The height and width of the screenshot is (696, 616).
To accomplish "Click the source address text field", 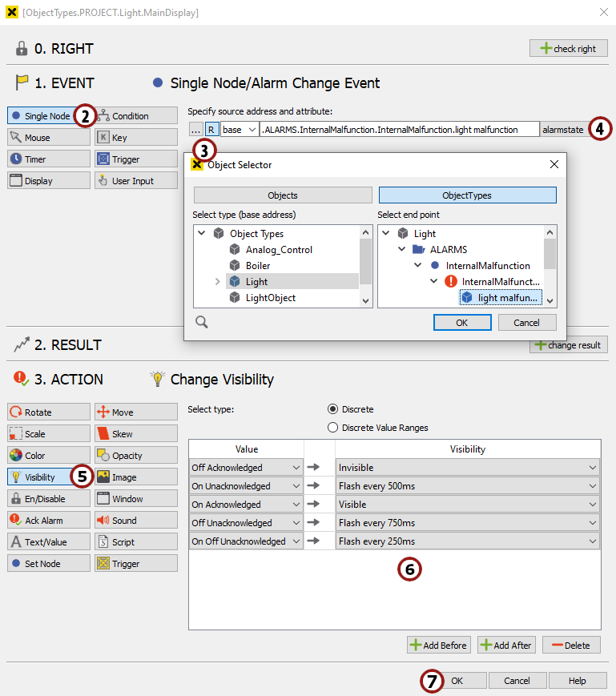I will click(x=399, y=129).
